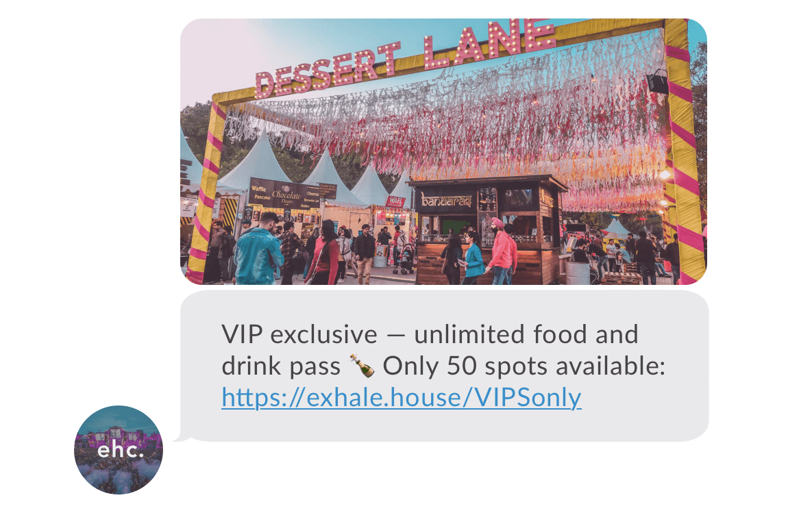Viewport: 812px width, 513px height.
Task: Click the 'Only 50 spots available' text
Action: point(524,366)
